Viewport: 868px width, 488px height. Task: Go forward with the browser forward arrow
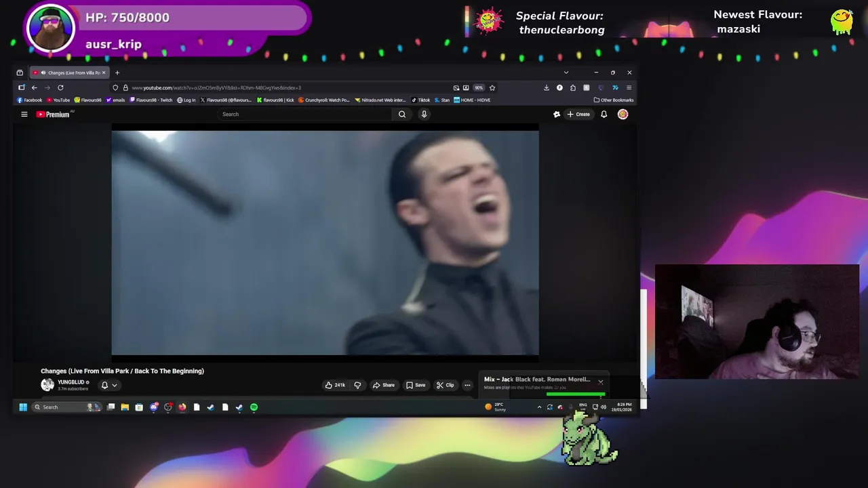tap(47, 87)
